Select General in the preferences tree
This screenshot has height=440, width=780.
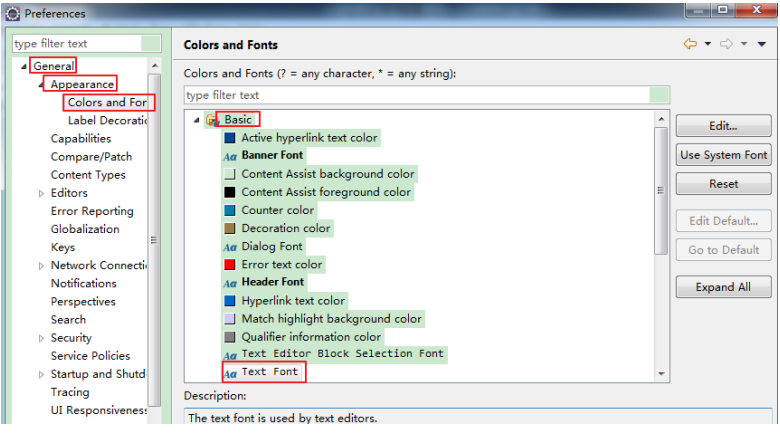pos(54,66)
